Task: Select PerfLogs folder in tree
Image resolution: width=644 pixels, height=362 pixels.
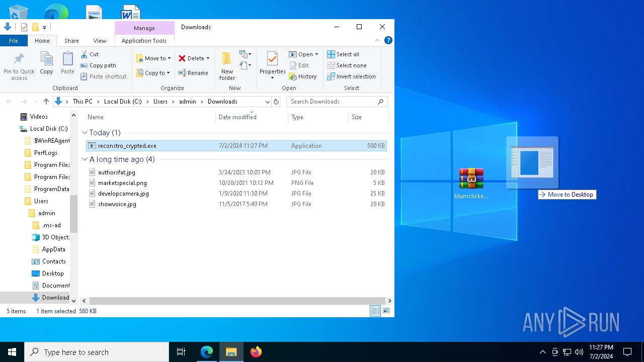Action: [45, 153]
